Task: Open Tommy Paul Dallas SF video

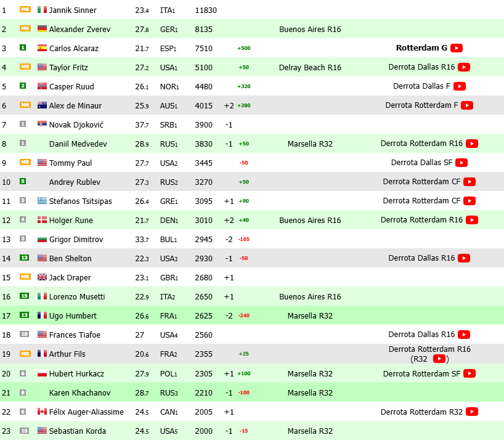Action: (x=461, y=163)
